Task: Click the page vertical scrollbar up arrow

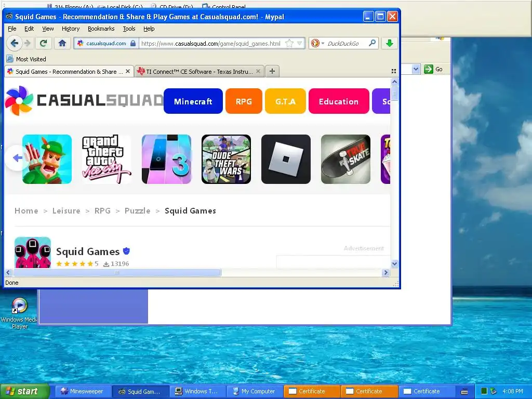Action: (394, 82)
